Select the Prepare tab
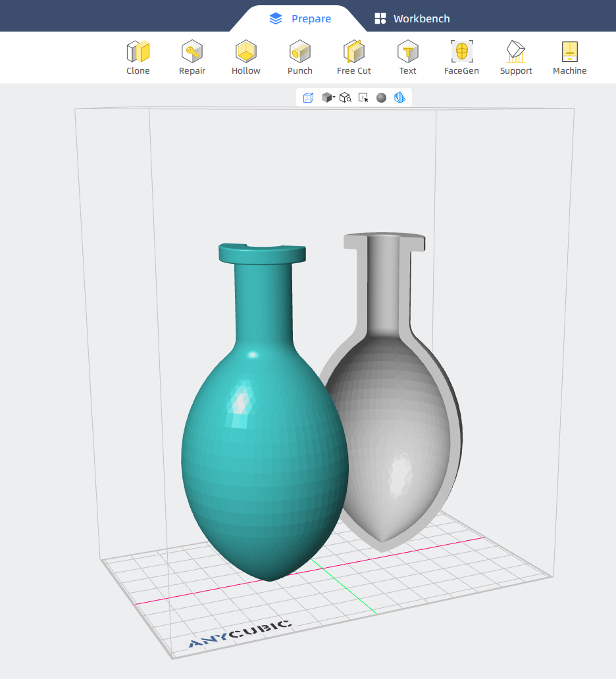 pos(301,18)
